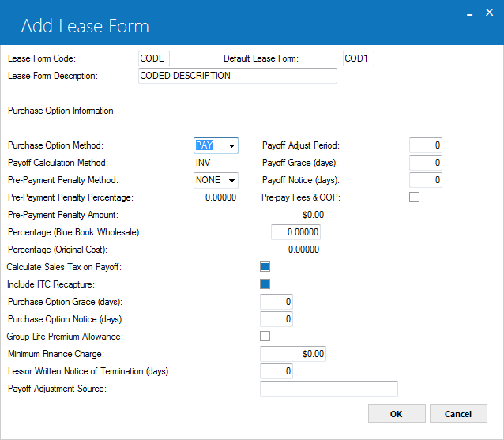The image size is (504, 440).
Task: Click the Payoff Notice (days) field
Action: (x=425, y=180)
